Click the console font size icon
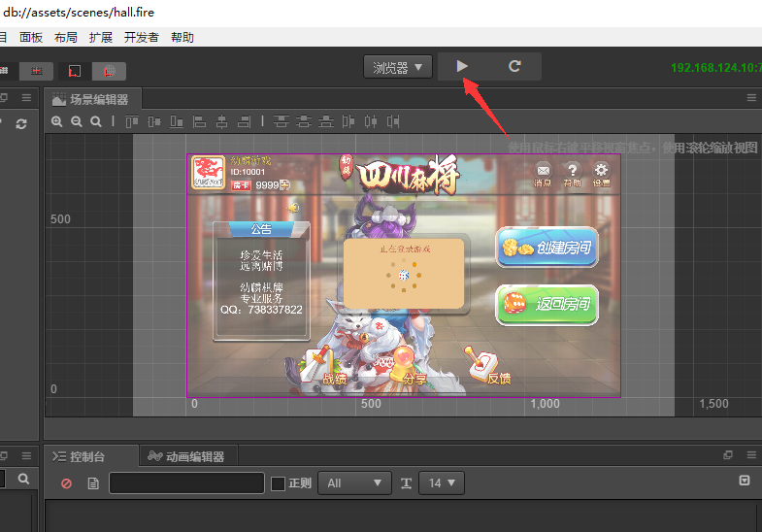 pos(407,483)
